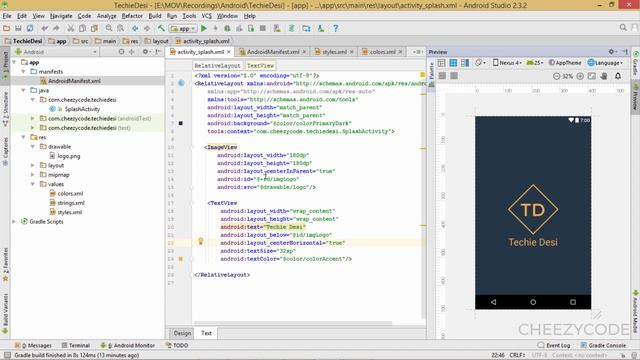Collapse the manifests folder
Viewport: 640px width, 360px height.
click(24, 71)
